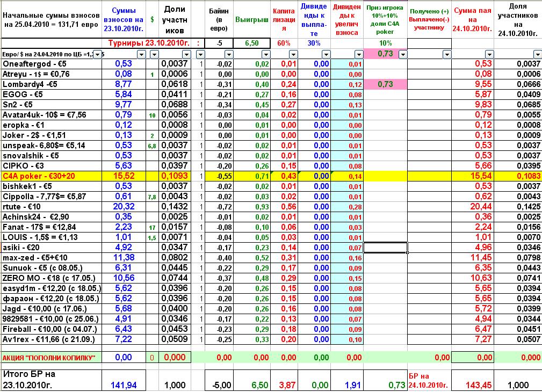
Task: Select the АКЦИЯ "ПОПОЛНИ КОПИЛКУ" cell
Action: [51, 357]
